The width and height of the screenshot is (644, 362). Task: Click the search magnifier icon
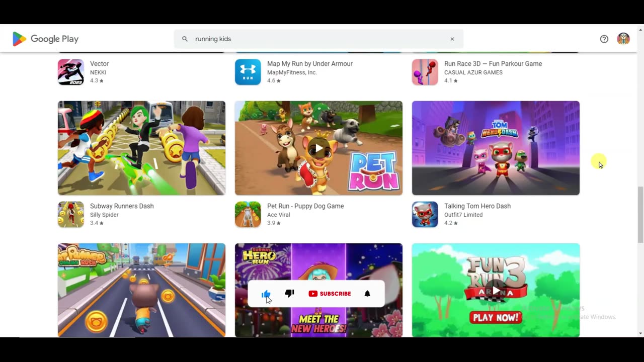tap(185, 39)
